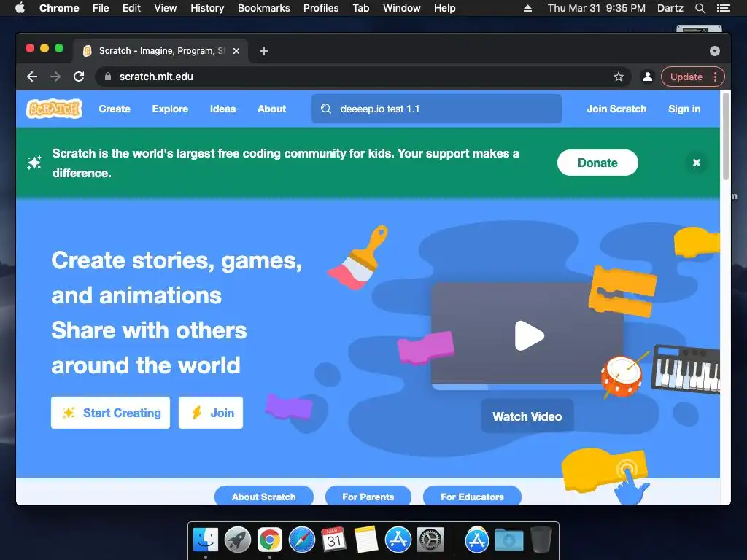
Task: Click the Chrome Update button
Action: tap(686, 77)
